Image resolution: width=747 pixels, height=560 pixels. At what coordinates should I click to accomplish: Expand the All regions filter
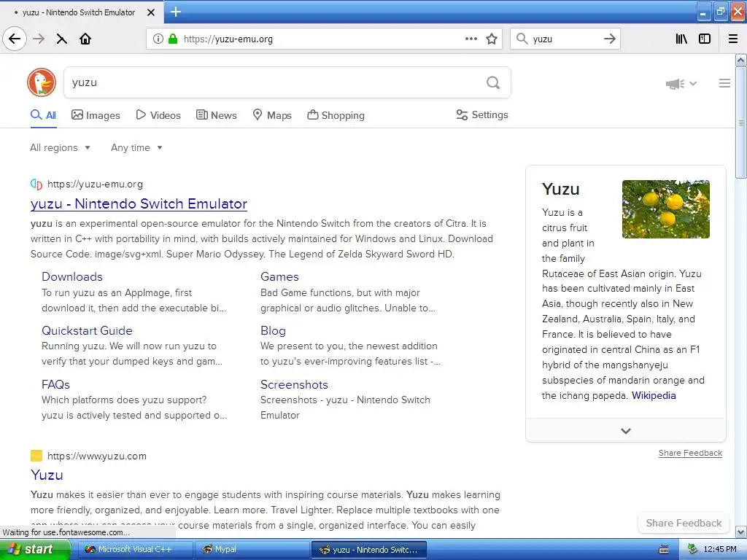(x=60, y=147)
